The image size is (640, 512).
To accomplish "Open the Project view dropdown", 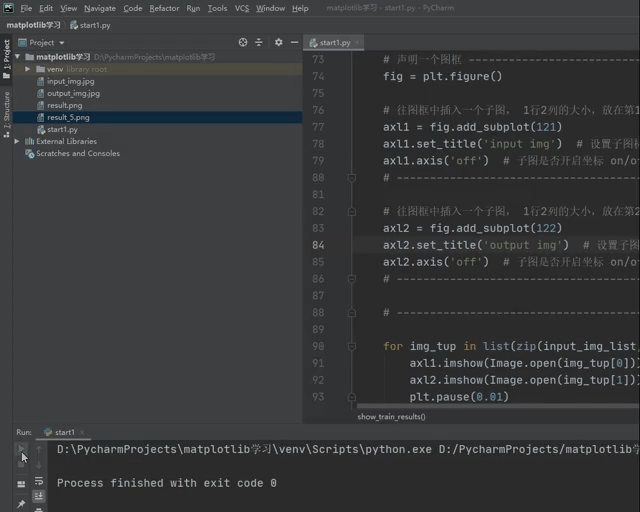I will click(x=62, y=43).
